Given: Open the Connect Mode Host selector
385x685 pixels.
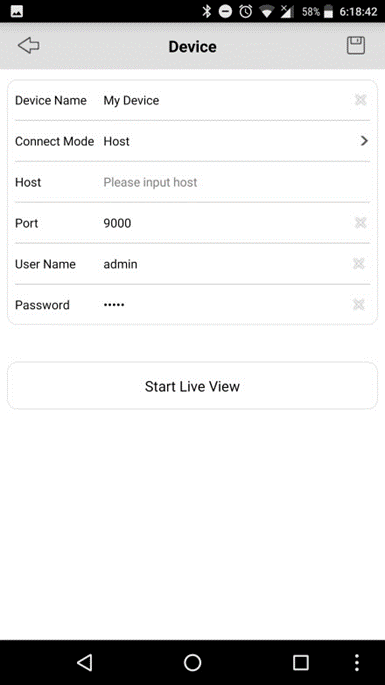Looking at the screenshot, I should [x=192, y=141].
